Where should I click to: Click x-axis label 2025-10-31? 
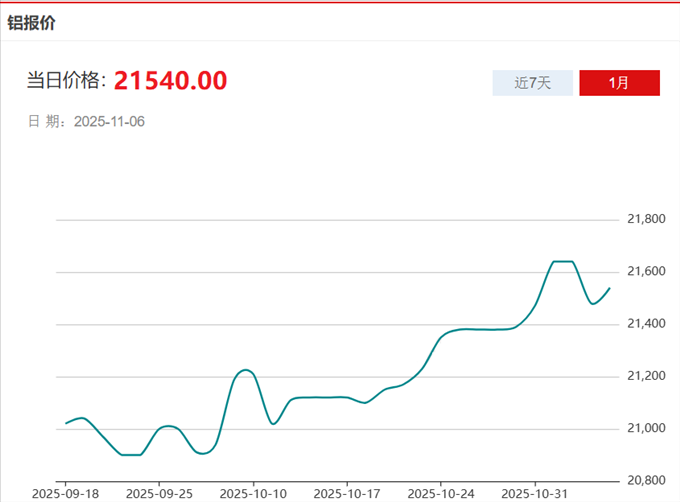tap(534, 493)
